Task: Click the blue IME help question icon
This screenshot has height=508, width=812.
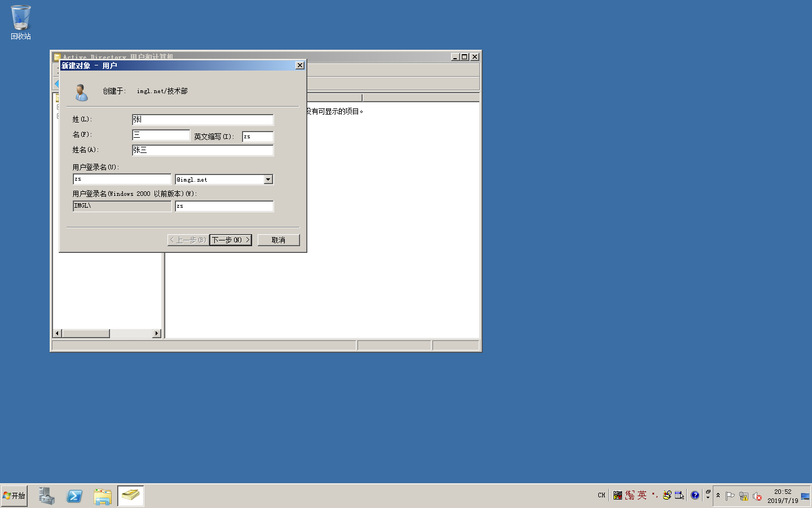Action: pyautogui.click(x=695, y=495)
